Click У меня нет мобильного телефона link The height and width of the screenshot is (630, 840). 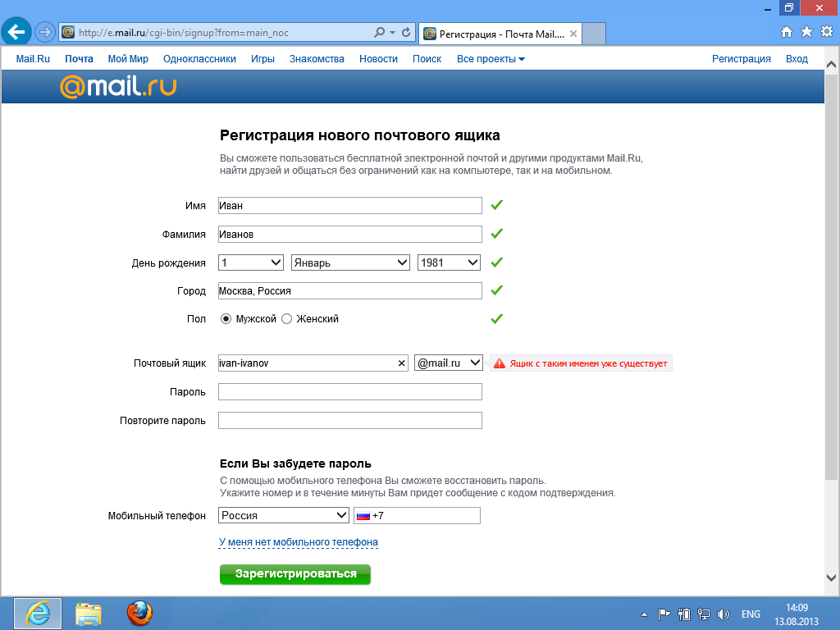299,542
